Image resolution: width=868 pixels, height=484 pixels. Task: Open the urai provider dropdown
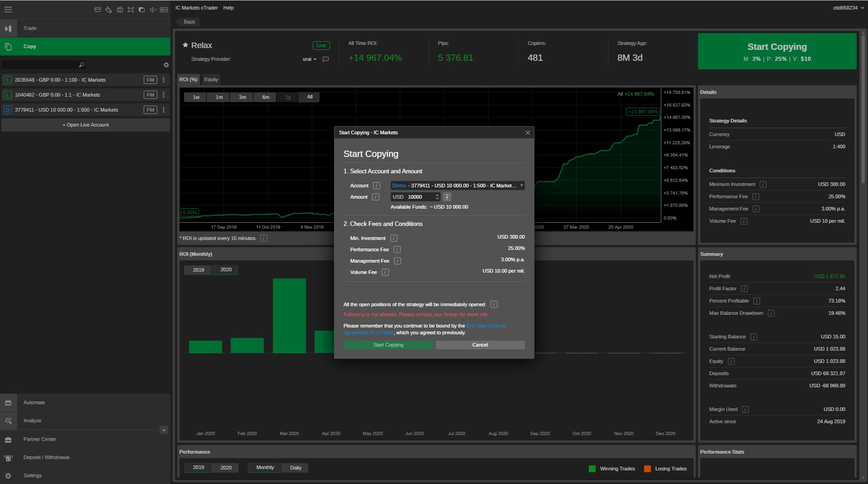point(310,59)
